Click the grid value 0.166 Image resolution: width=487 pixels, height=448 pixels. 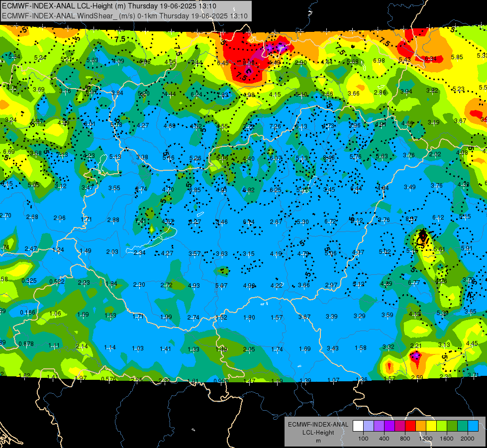click(x=28, y=313)
